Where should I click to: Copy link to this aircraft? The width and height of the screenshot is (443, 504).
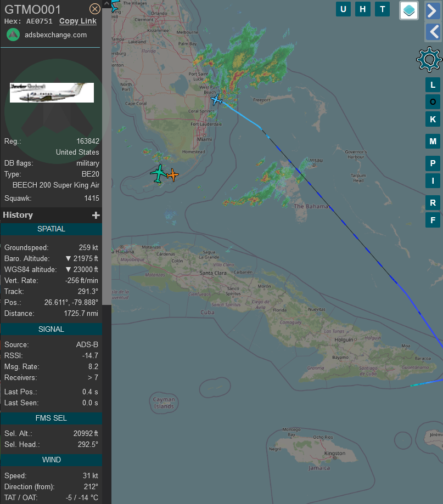[78, 21]
